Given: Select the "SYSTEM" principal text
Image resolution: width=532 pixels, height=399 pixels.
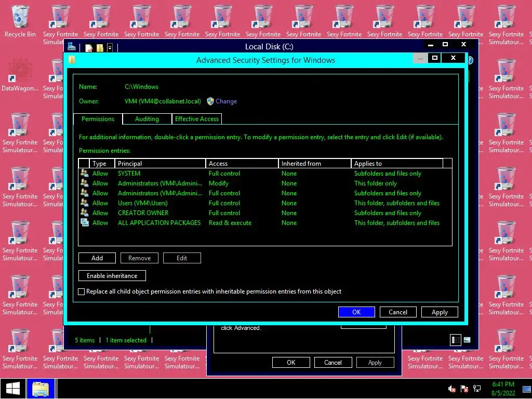Looking at the screenshot, I should pyautogui.click(x=129, y=174).
